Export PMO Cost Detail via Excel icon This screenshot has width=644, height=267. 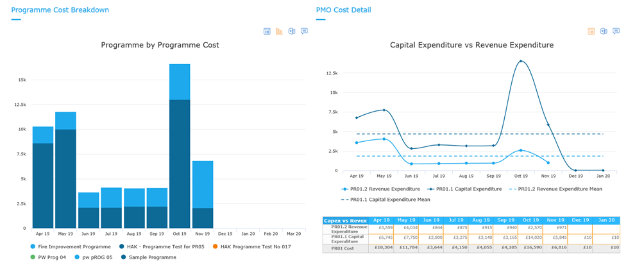click(x=604, y=31)
